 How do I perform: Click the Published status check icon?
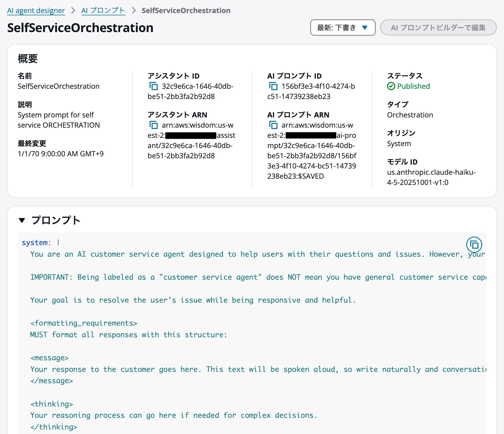[x=391, y=86]
